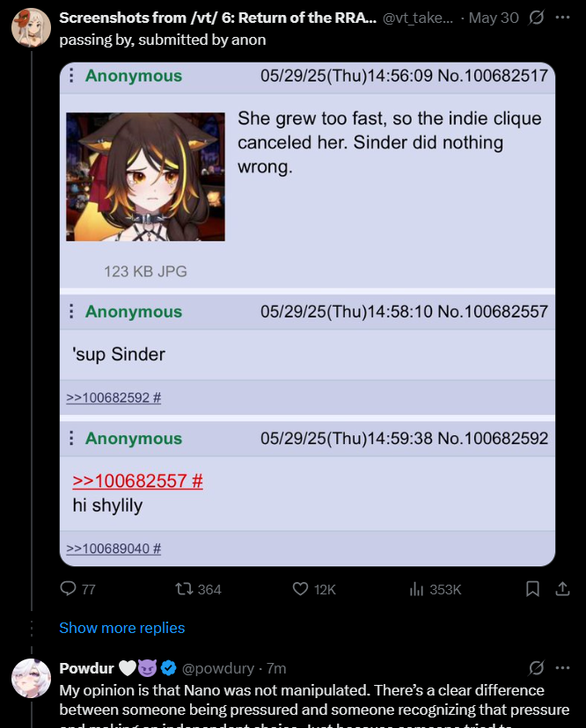
Task: Open reply icon showing 77 comments
Action: pyautogui.click(x=77, y=589)
